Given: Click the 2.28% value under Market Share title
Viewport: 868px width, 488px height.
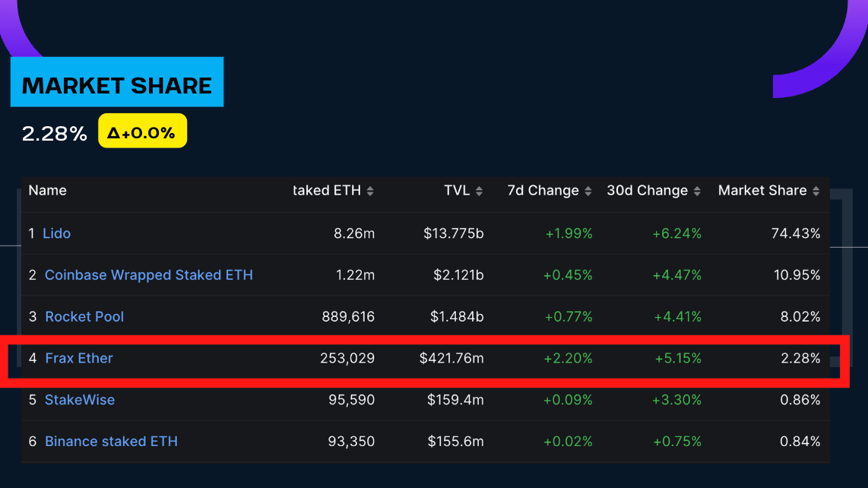Looking at the screenshot, I should coord(55,134).
